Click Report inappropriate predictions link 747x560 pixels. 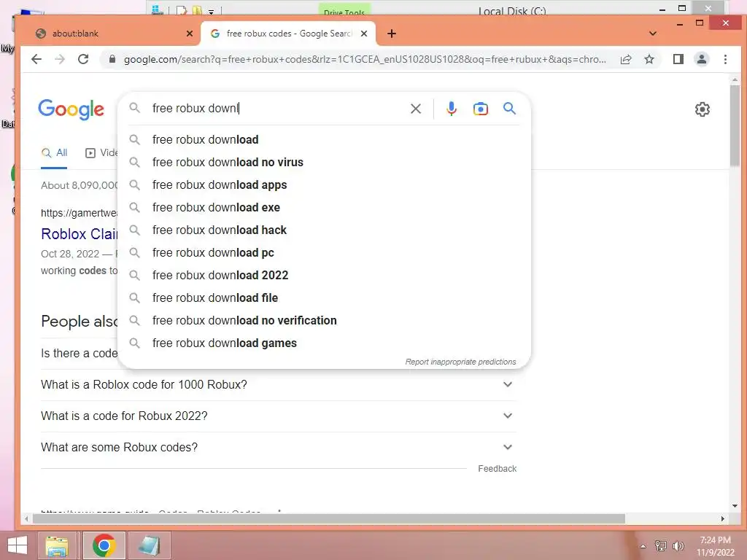[461, 362]
